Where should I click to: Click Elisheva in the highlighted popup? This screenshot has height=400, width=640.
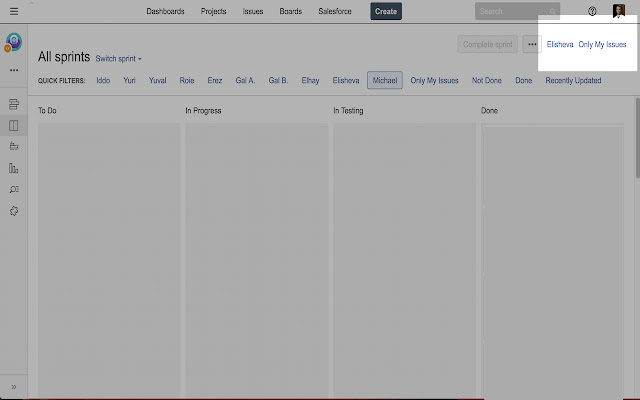(560, 44)
